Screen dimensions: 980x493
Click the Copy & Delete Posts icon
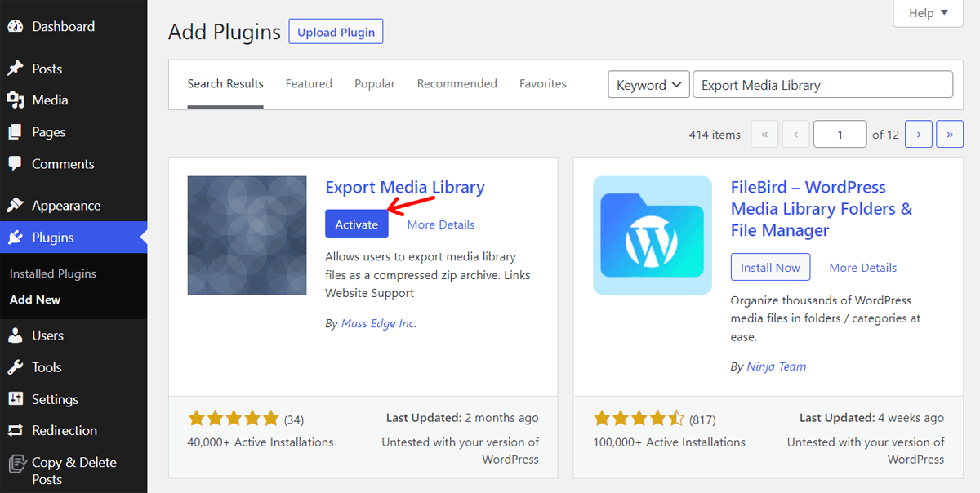16,464
